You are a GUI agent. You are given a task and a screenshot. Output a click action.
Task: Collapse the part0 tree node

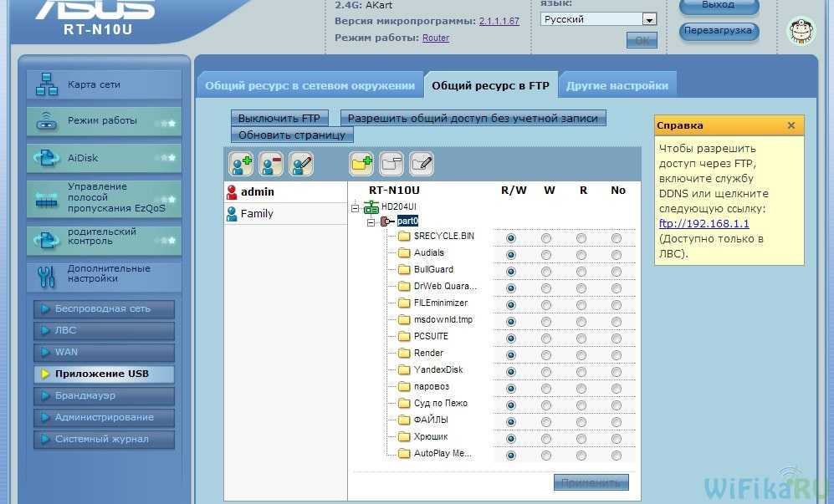pos(371,222)
